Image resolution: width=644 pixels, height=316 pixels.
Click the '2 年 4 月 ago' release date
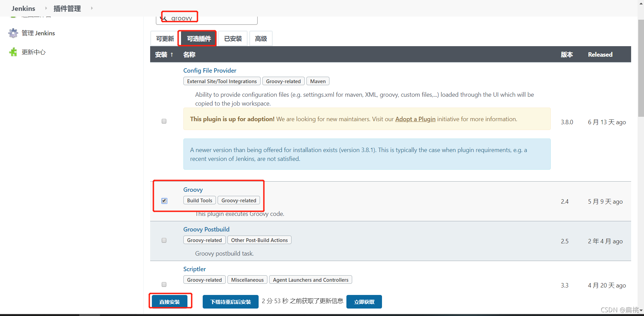point(605,241)
